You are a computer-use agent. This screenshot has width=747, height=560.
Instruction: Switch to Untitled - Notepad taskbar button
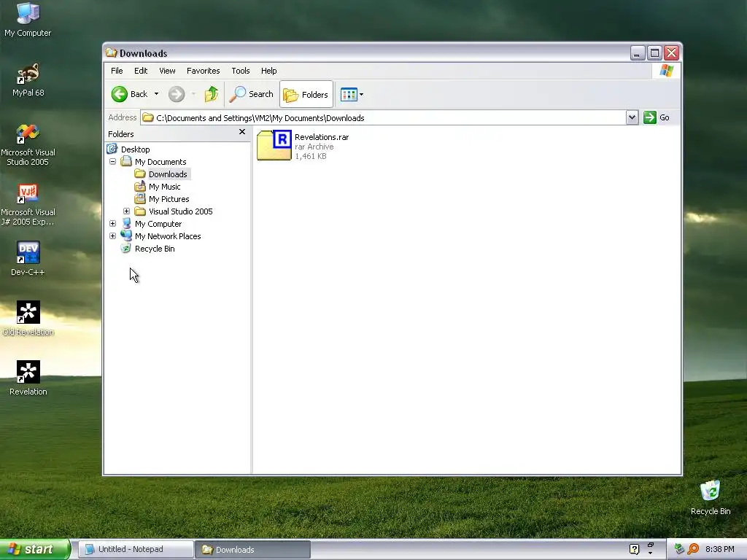coord(135,550)
